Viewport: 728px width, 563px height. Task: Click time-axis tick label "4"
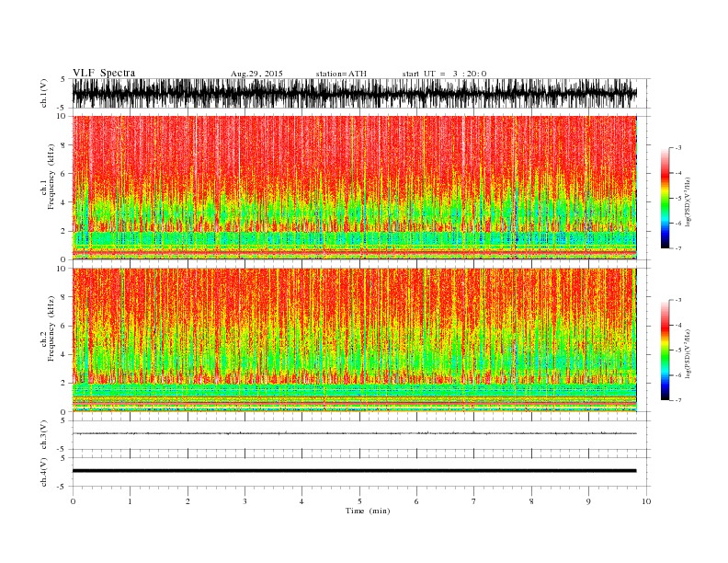(x=302, y=501)
